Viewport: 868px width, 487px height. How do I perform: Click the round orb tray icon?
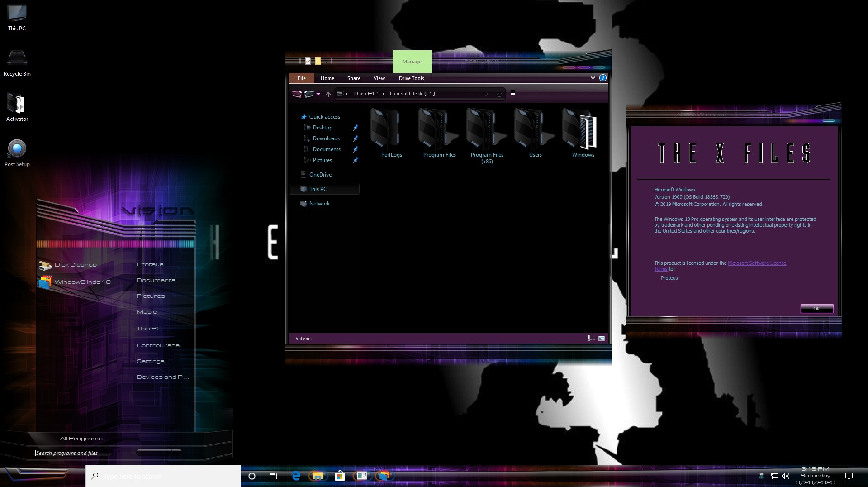761,476
